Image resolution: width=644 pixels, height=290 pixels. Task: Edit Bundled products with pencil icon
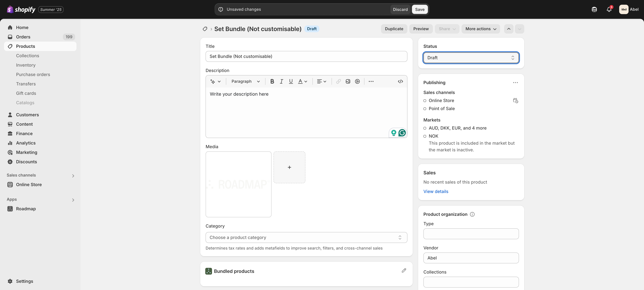[x=404, y=271]
